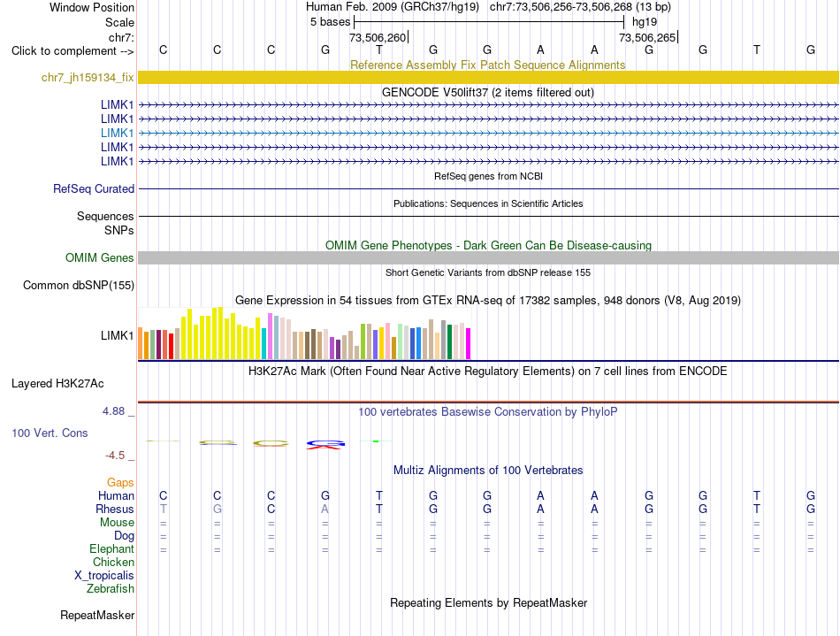Click the Sequences track label
This screenshot has width=840, height=636.
(x=105, y=216)
